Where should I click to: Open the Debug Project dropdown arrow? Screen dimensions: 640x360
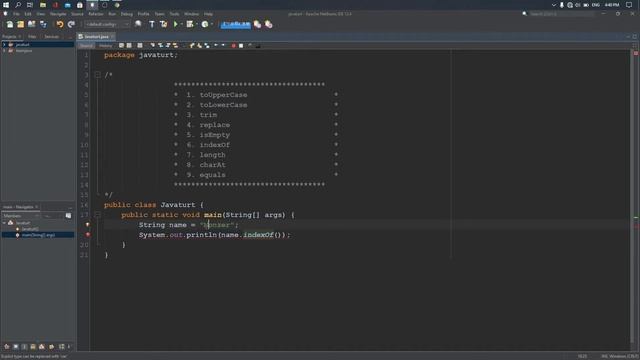[196, 24]
